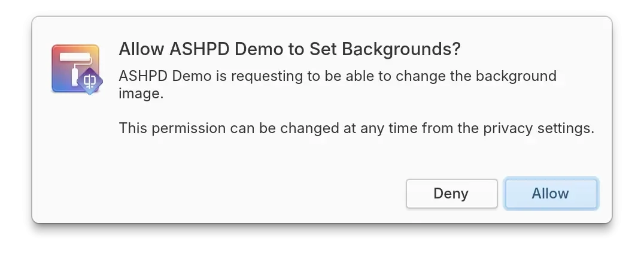Choose the highlighted Allow button
The width and height of the screenshot is (644, 271).
[551, 193]
